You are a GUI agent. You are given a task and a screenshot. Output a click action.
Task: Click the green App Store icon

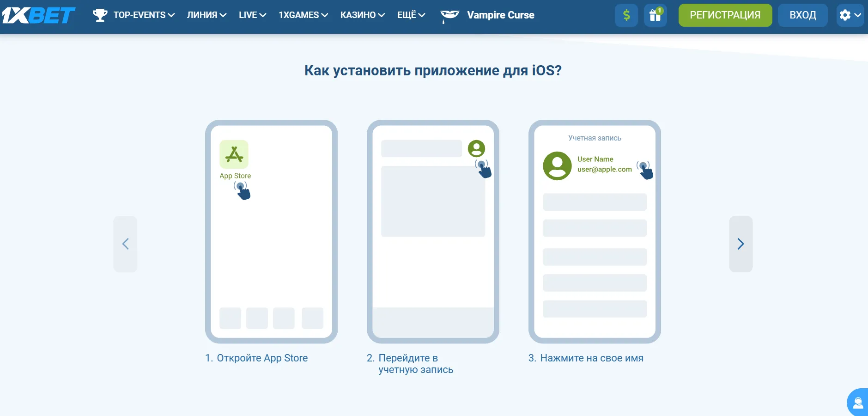point(234,154)
